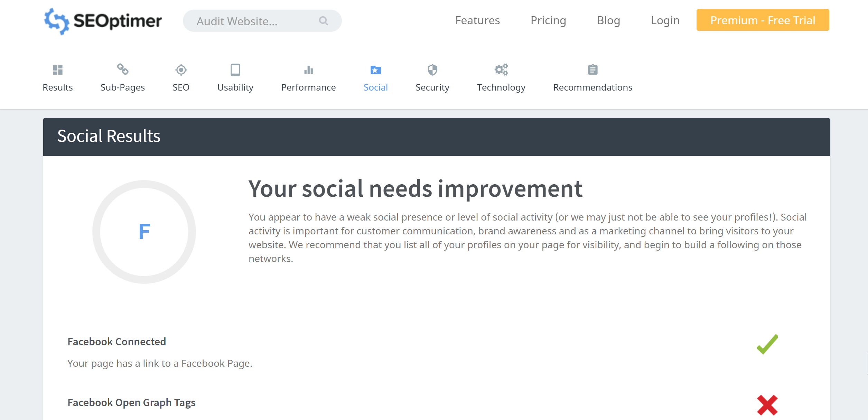Click the Pricing navigation link
Image resolution: width=868 pixels, height=420 pixels.
[x=549, y=20]
